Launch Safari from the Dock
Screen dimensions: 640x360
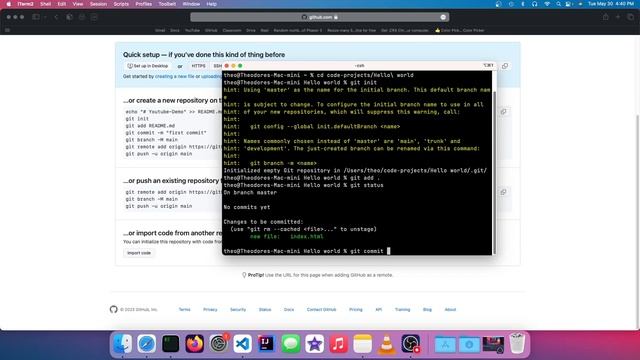(147, 344)
